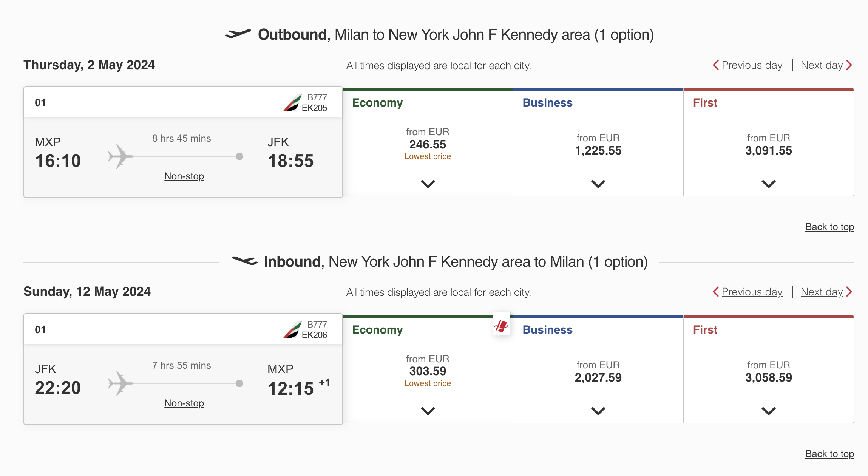
Task: Click the grey airplane icon on JFK–MXP route
Action: [120, 383]
